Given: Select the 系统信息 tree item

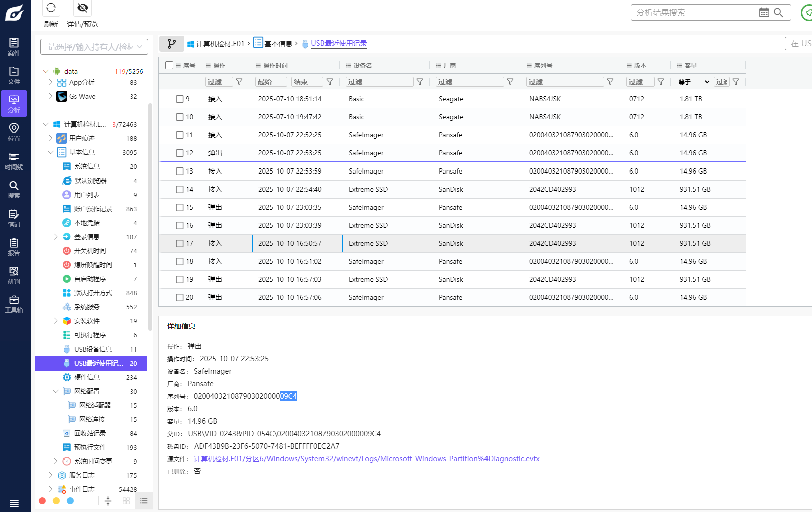Looking at the screenshot, I should point(87,166).
